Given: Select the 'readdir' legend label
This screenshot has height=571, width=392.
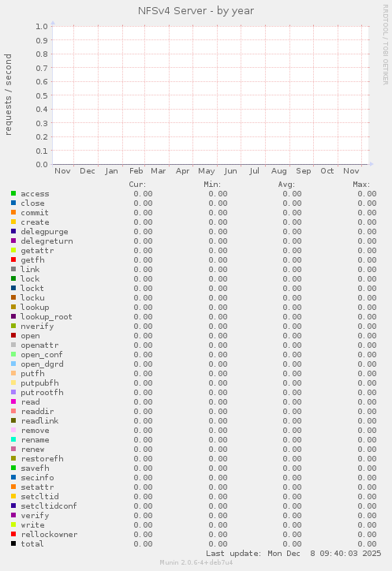Looking at the screenshot, I should click(x=37, y=412).
